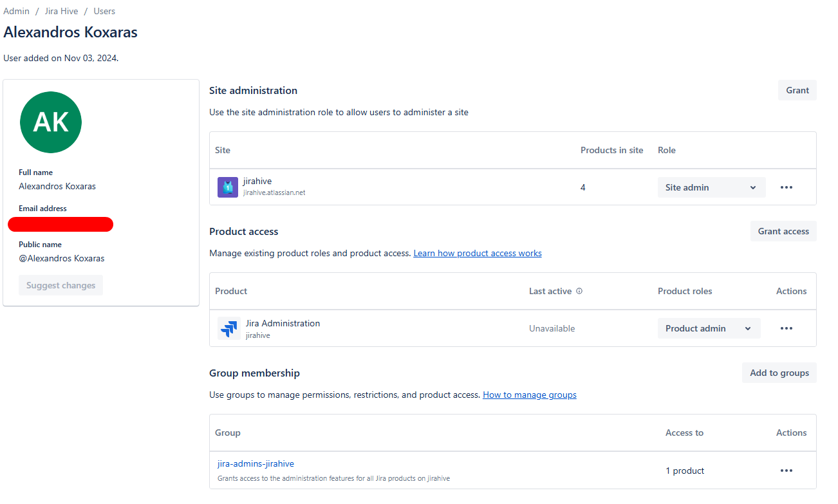Click the Access to column header

684,433
